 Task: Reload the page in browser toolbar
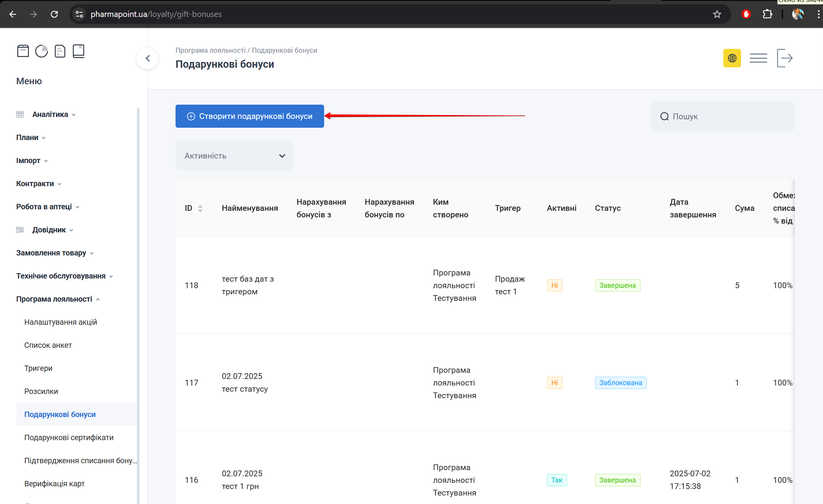[x=54, y=14]
